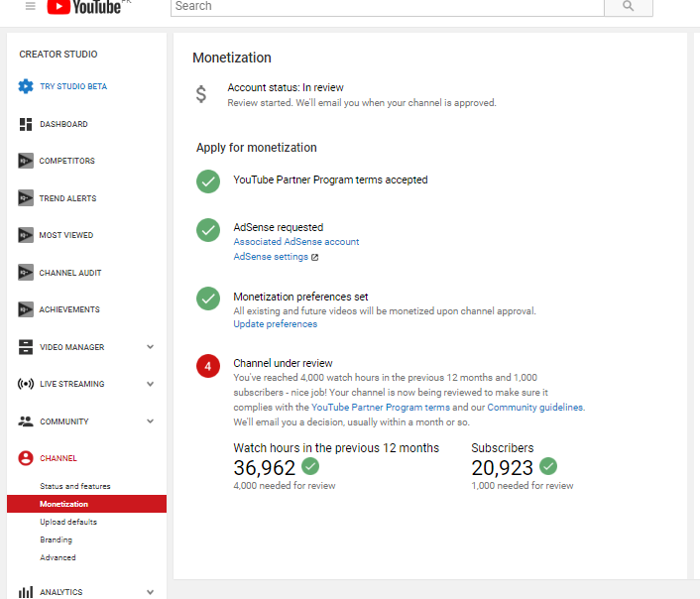Open Status and features

(75, 486)
